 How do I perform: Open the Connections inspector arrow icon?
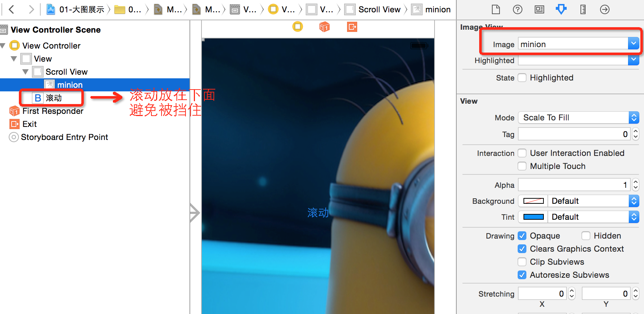(x=605, y=9)
